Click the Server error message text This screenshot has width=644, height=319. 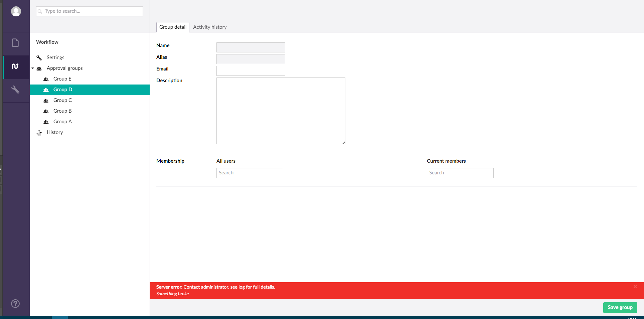click(216, 287)
